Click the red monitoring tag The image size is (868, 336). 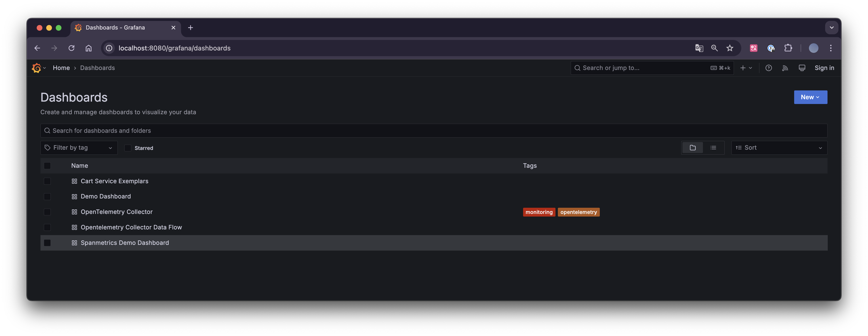tap(539, 212)
